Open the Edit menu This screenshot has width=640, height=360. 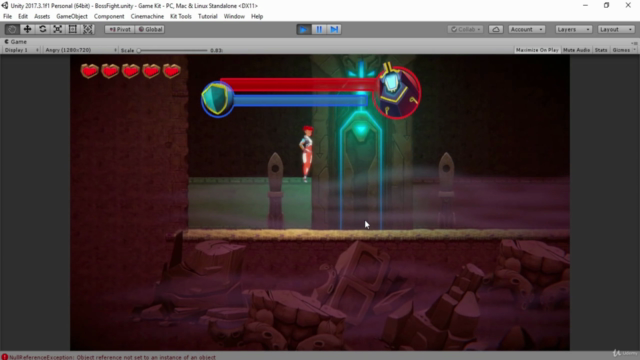pos(23,16)
